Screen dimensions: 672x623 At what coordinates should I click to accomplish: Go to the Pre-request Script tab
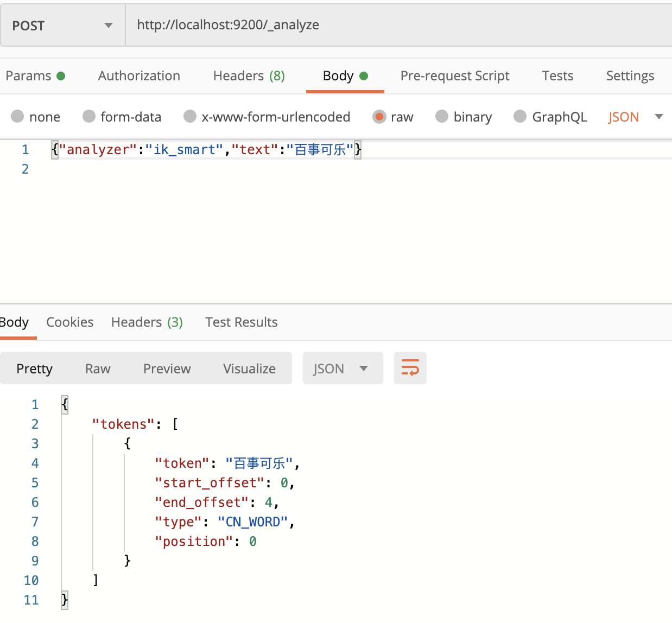pos(454,76)
